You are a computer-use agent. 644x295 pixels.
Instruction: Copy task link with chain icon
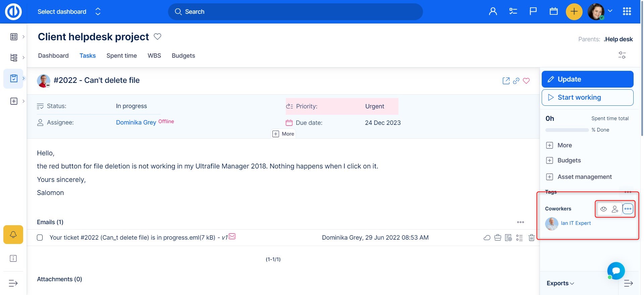516,81
